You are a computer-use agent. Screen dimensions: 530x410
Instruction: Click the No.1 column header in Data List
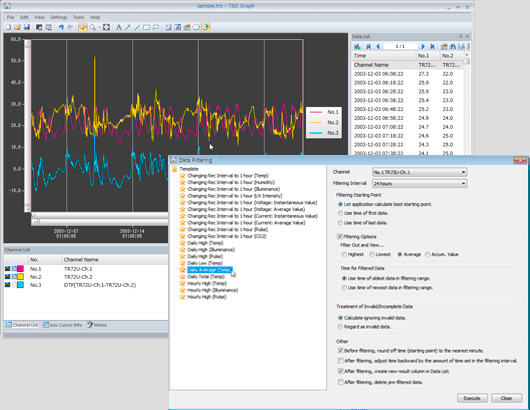428,55
